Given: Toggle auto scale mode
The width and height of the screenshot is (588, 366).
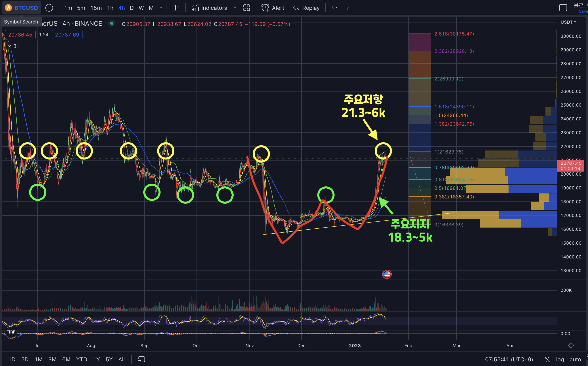Looking at the screenshot, I should tap(575, 359).
